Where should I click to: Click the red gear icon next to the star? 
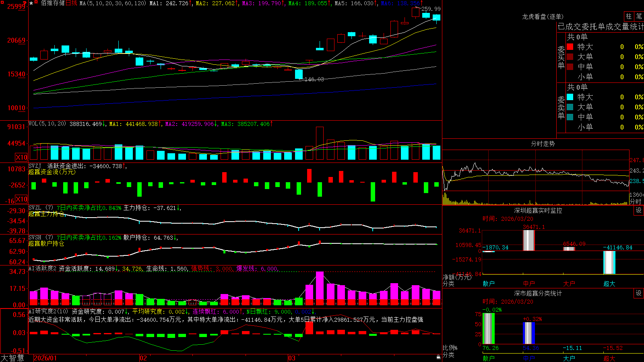tap(36, 2)
